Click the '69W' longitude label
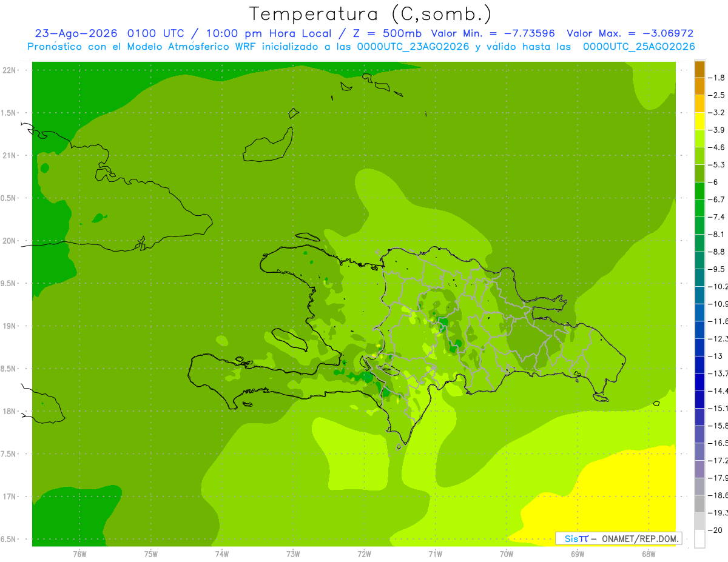Image resolution: width=728 pixels, height=562 pixels. [577, 554]
